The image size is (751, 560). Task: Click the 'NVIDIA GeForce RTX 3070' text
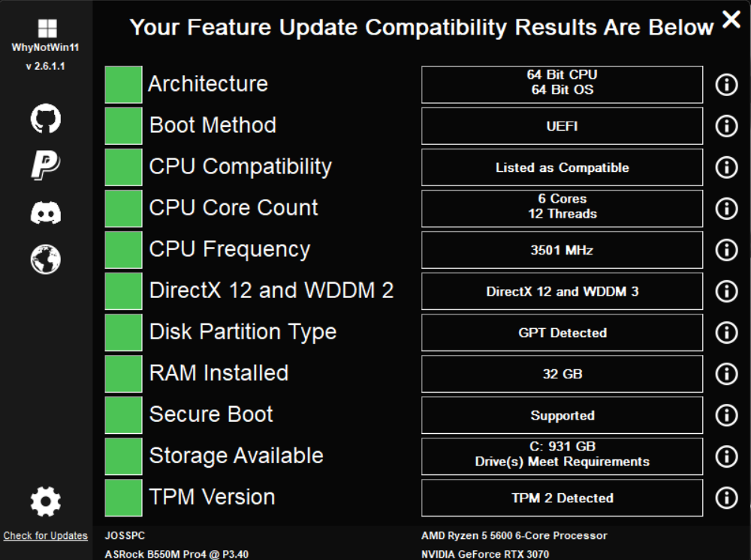(485, 554)
